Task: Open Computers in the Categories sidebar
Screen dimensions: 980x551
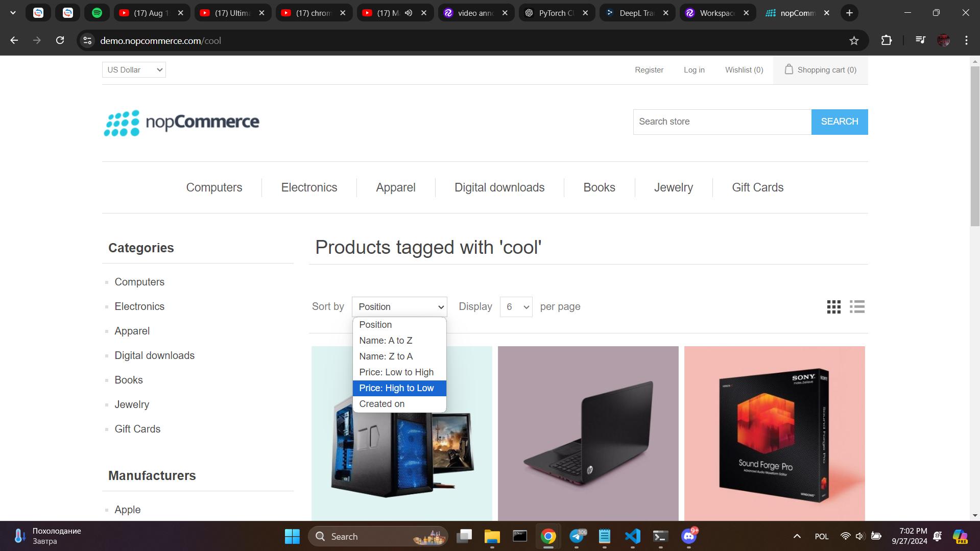Action: (x=139, y=282)
